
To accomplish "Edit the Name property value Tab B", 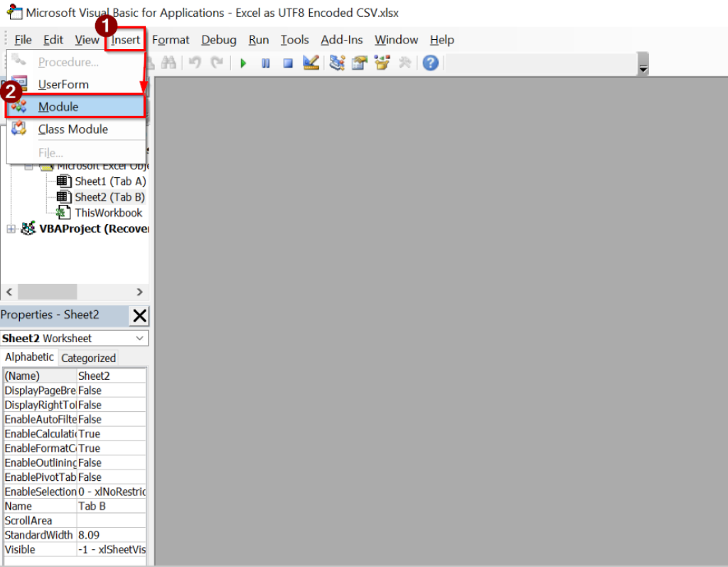I will click(112, 506).
